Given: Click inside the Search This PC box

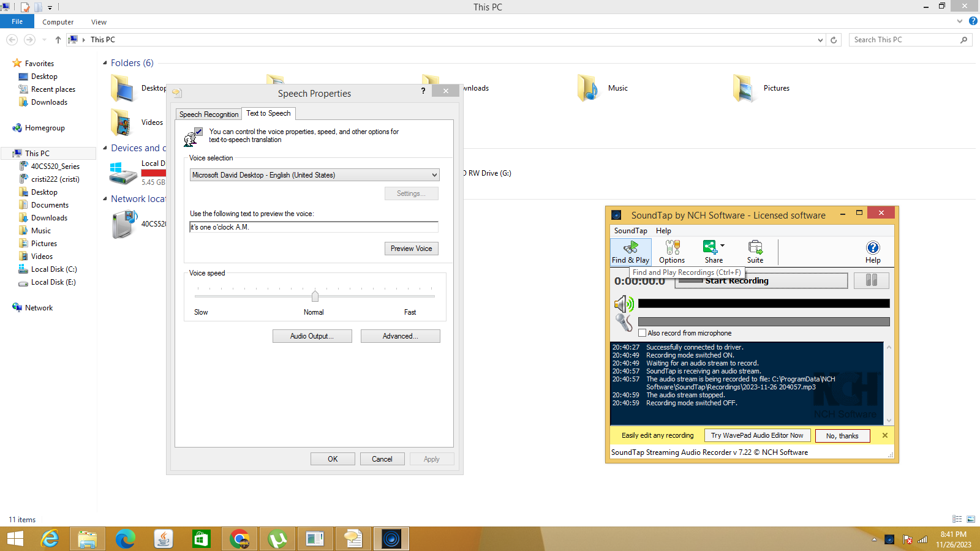Looking at the screenshot, I should pos(900,39).
